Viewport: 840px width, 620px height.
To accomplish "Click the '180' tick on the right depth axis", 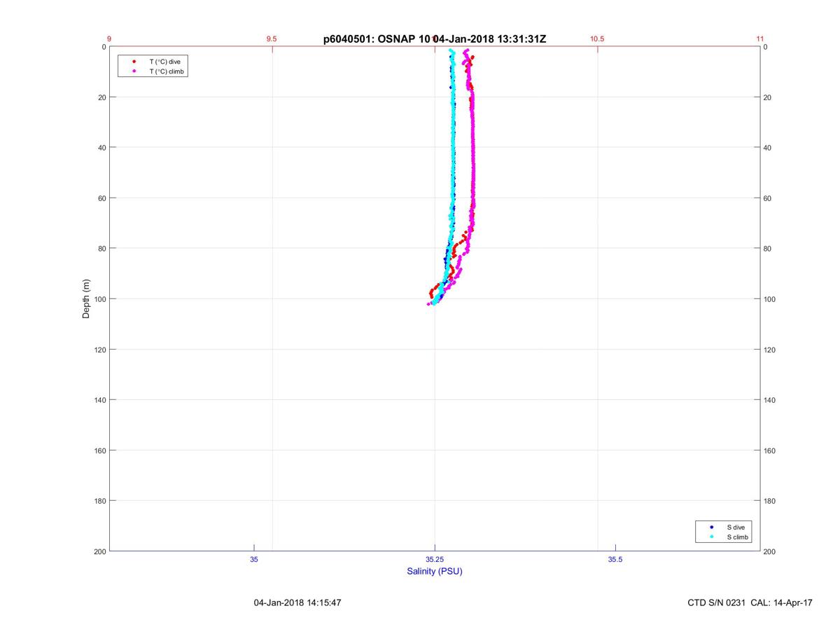I will pyautogui.click(x=770, y=501).
